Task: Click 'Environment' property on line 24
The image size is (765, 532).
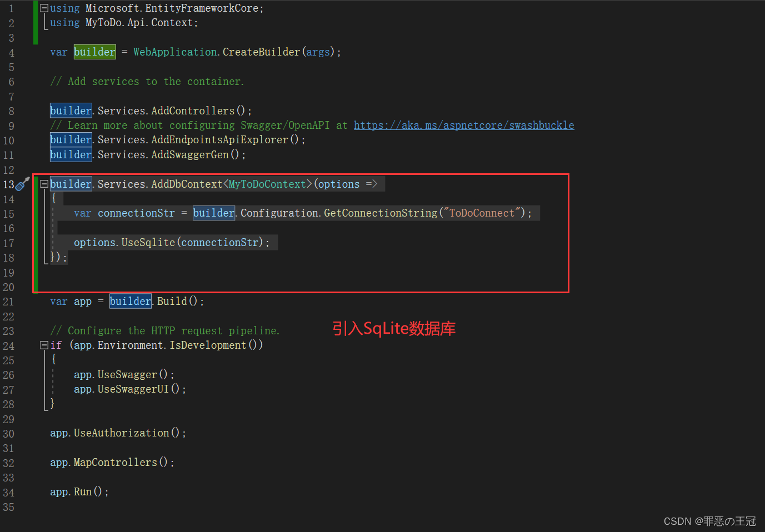Action: click(x=131, y=345)
